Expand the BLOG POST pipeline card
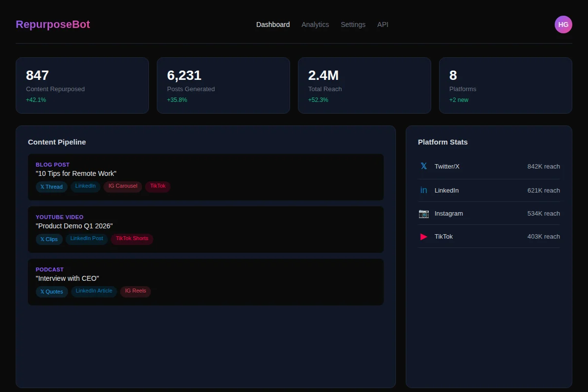This screenshot has height=392, width=588. click(x=206, y=176)
